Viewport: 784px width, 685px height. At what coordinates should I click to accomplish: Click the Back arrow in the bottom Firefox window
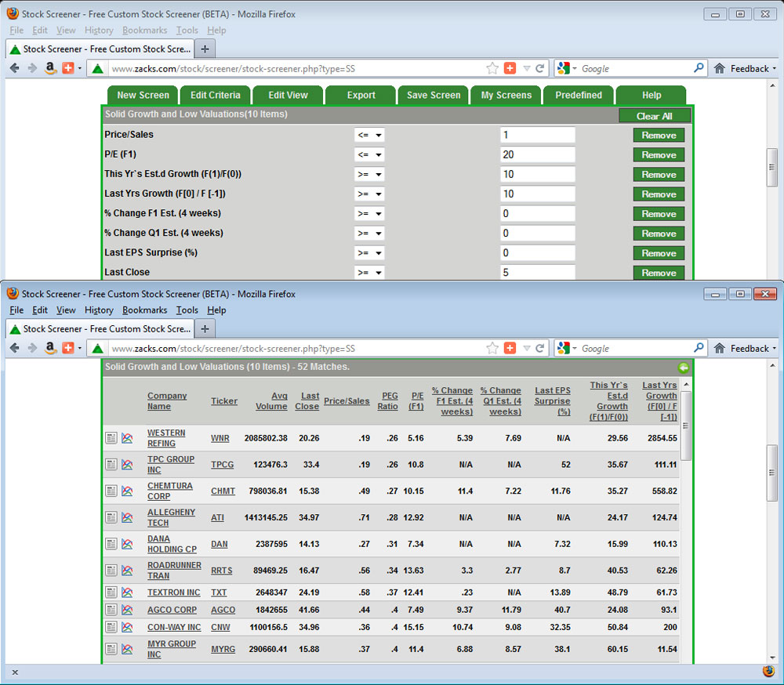(x=14, y=349)
